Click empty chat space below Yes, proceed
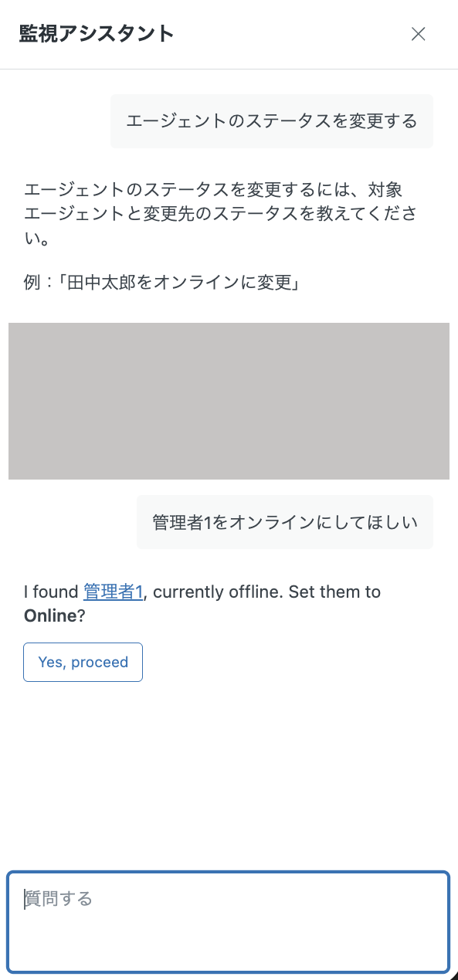The image size is (458, 980). pos(229,772)
